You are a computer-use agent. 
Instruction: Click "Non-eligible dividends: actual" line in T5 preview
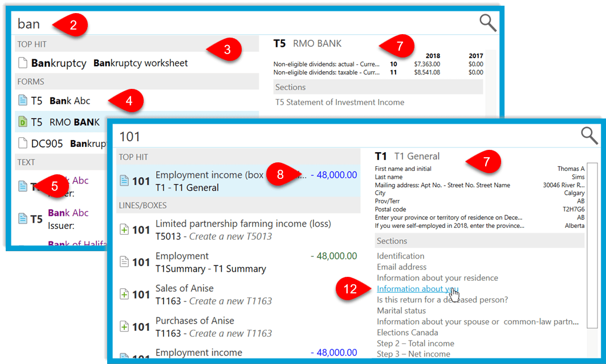327,64
